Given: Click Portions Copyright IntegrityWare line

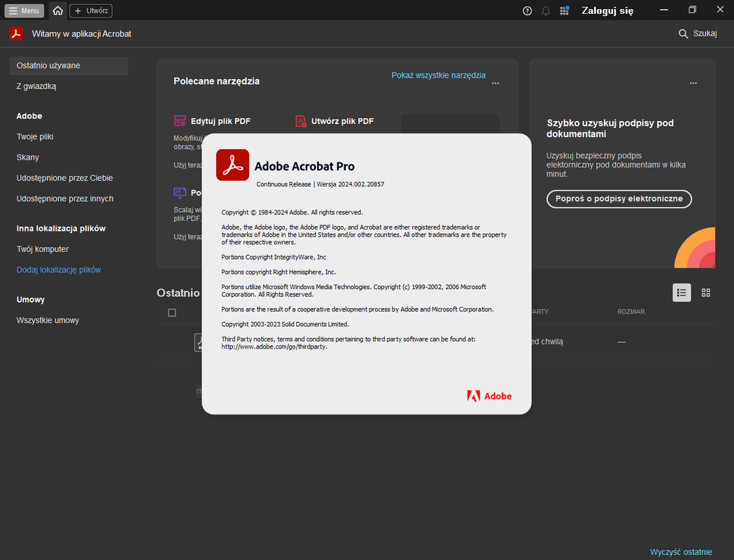Looking at the screenshot, I should click(274, 257).
